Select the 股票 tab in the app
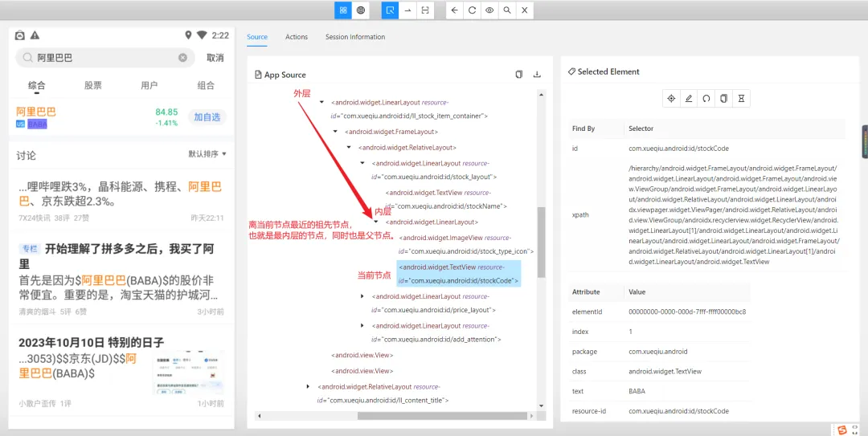Screen dimensions: 868x436 (93, 85)
